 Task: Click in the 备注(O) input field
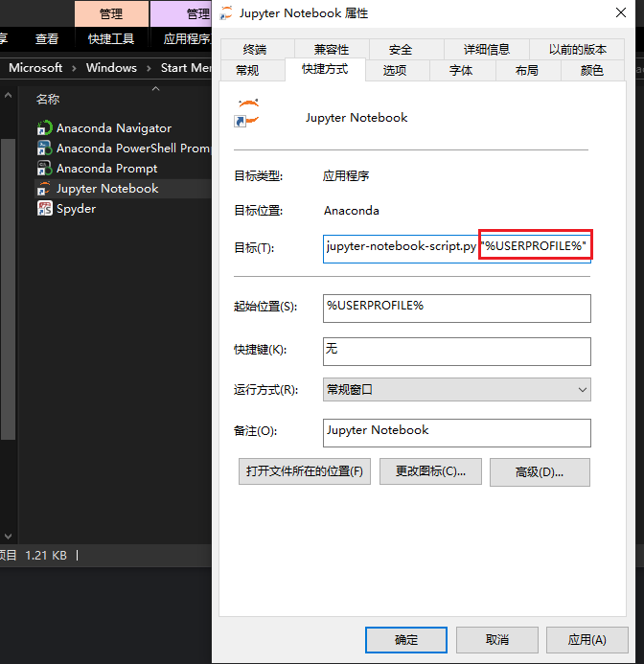coord(457,433)
